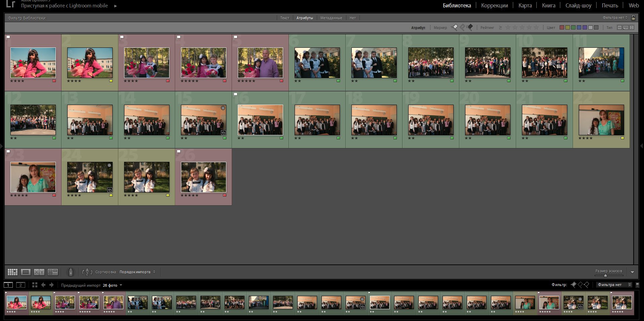This screenshot has width=644, height=321.
Task: Switch to Loupe view in the toolbar
Action: point(26,272)
